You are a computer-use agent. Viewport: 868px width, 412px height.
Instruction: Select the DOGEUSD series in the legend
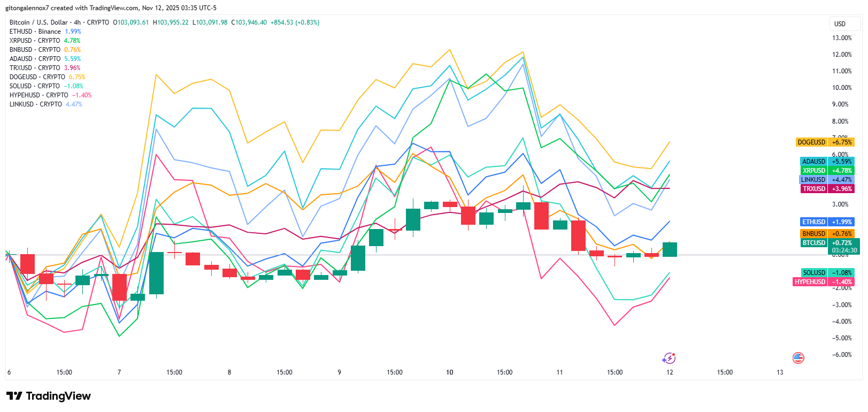coord(37,77)
